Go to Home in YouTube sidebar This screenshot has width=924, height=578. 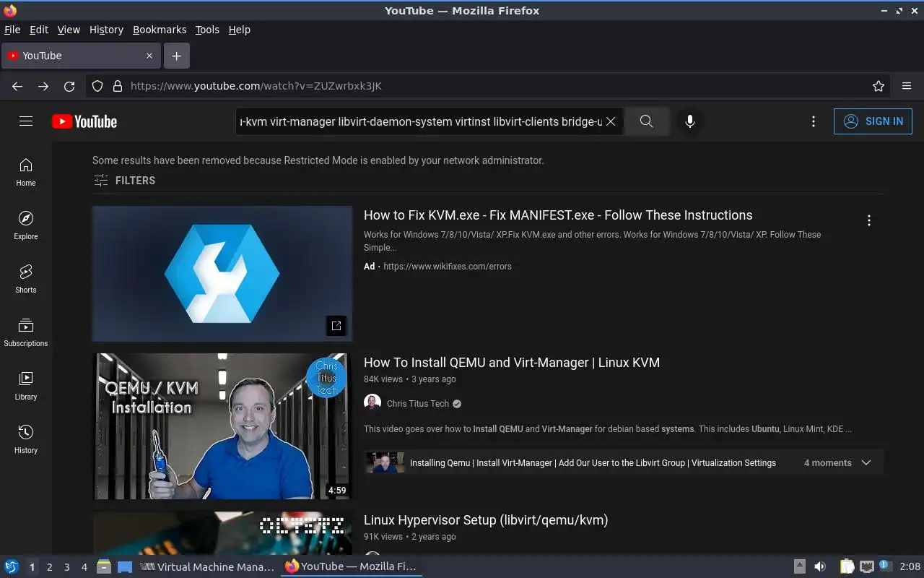[26, 172]
